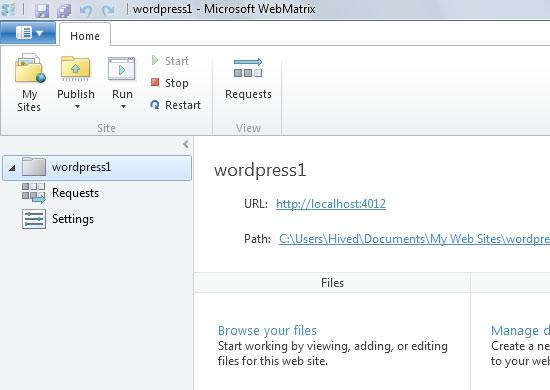Click the wordpress1 heading text
The height and width of the screenshot is (390, 550).
pos(260,170)
